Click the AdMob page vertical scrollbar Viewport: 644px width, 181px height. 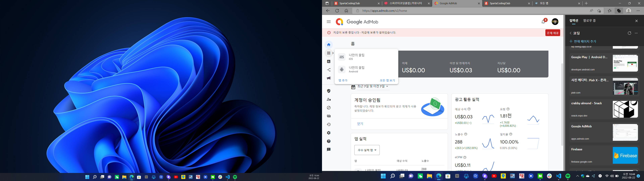coord(562,105)
